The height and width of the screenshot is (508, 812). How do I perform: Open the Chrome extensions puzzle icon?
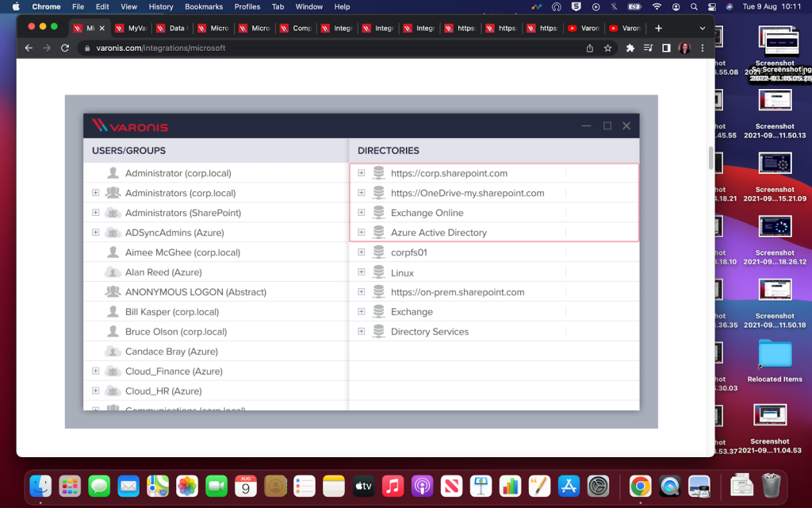[x=630, y=48]
